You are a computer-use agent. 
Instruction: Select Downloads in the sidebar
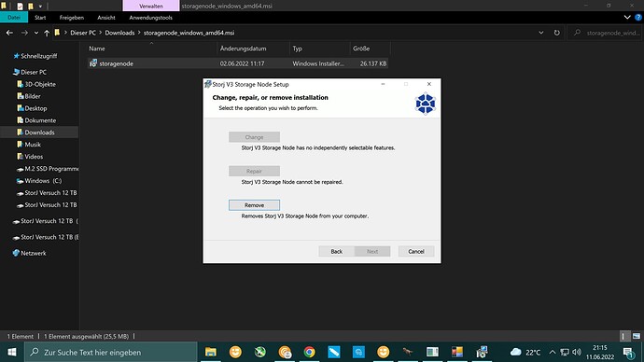[39, 132]
